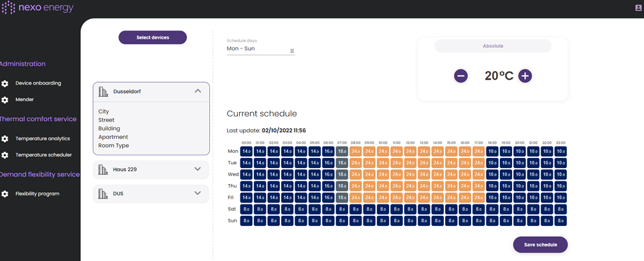Select Monday 08:00 orange schedule cell
The image size is (644, 261).
click(356, 152)
